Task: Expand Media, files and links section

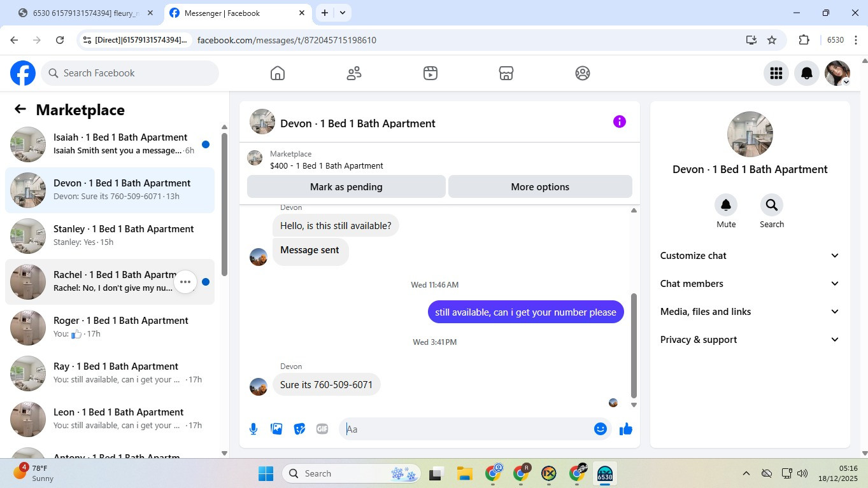Action: pyautogui.click(x=750, y=312)
